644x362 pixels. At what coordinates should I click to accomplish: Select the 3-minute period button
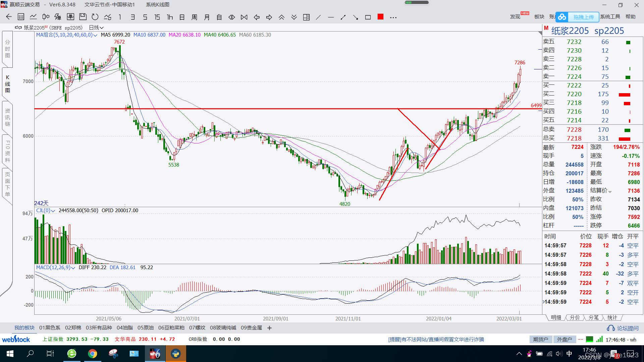[132, 17]
